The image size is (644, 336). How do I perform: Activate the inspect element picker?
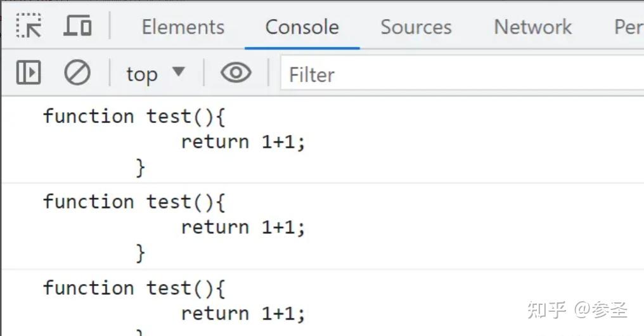click(x=29, y=27)
